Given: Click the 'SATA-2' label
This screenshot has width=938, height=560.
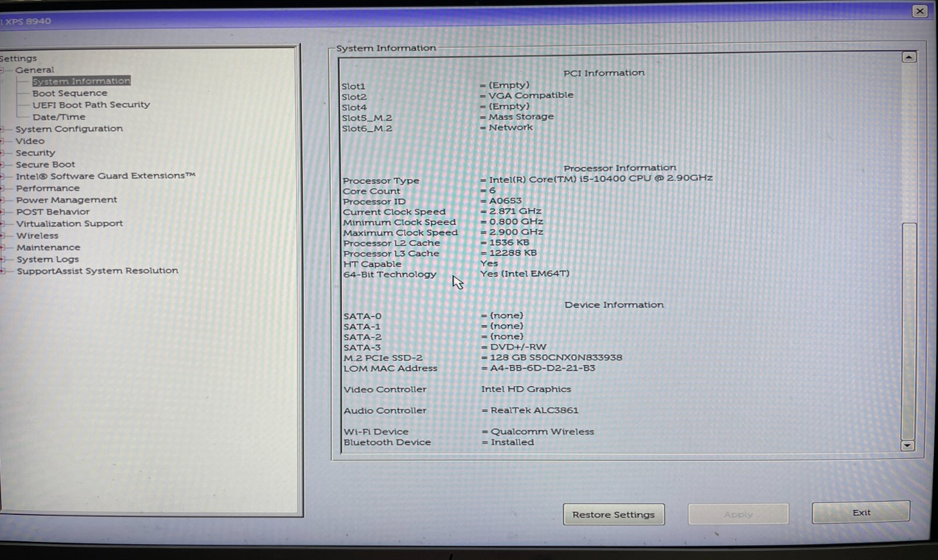Looking at the screenshot, I should [362, 337].
